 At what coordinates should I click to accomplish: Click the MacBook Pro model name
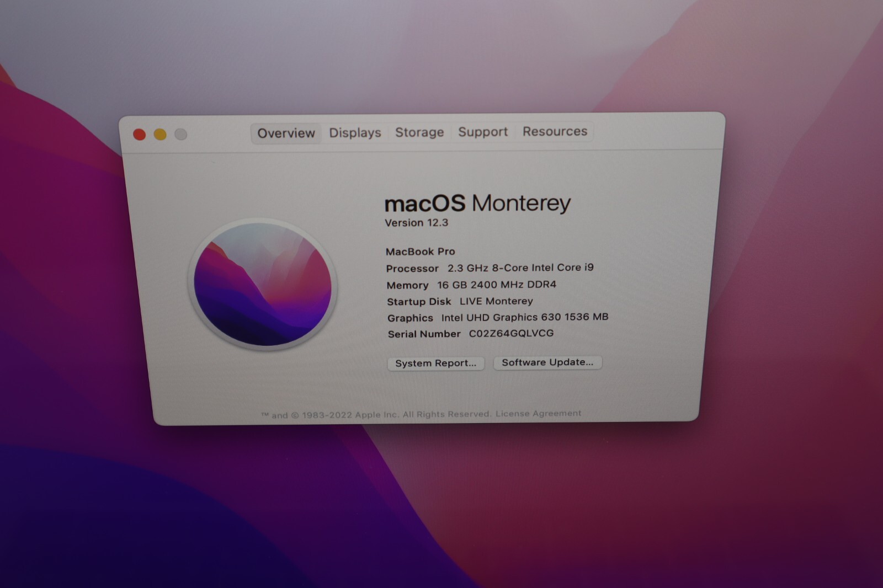[x=421, y=252]
